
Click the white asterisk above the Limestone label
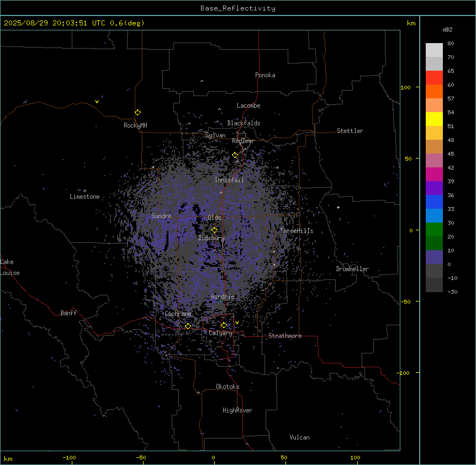coord(84,191)
